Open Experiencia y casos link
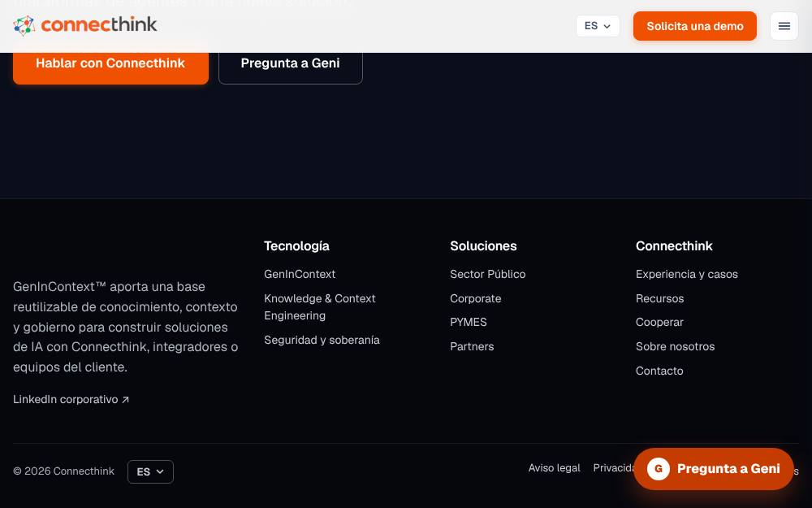This screenshot has height=508, width=812. pos(687,274)
